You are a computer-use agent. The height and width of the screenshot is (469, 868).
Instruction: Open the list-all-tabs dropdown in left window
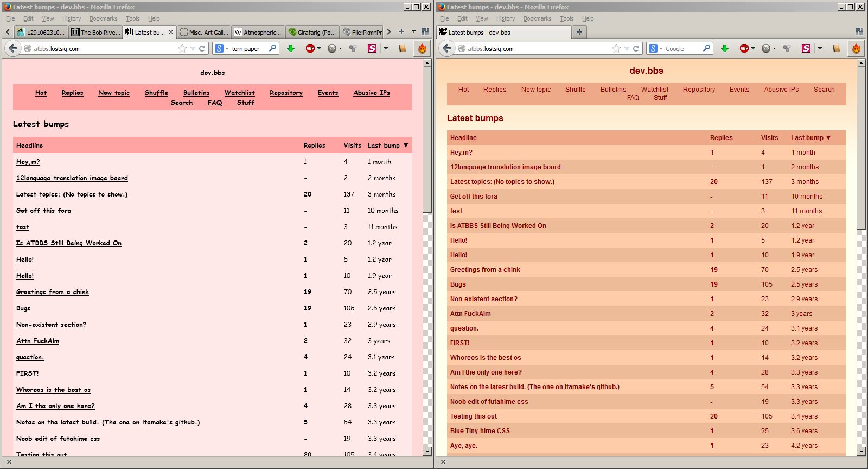(413, 32)
